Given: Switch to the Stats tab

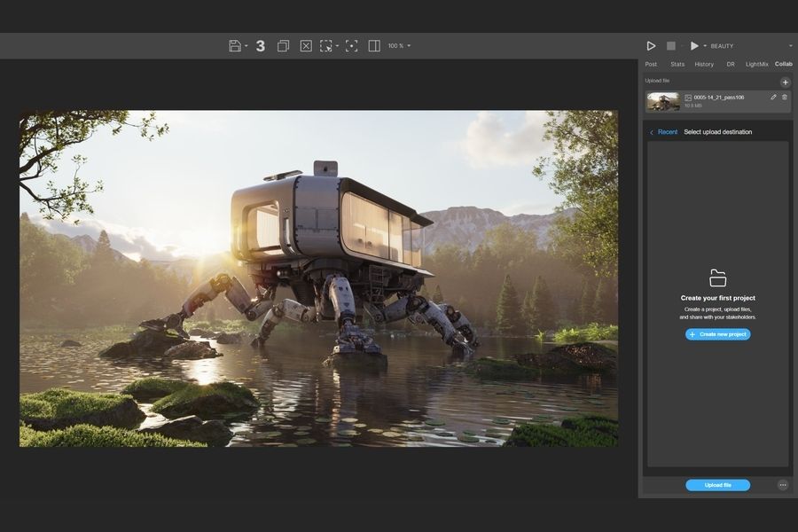Looking at the screenshot, I should tap(677, 64).
